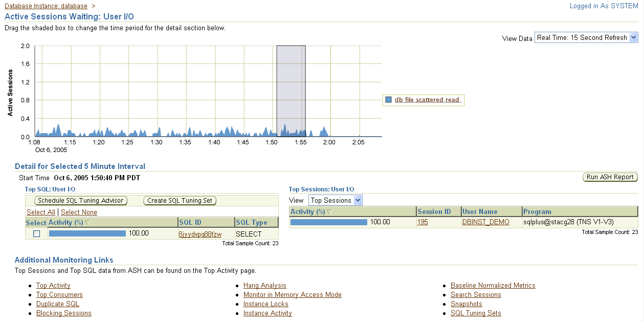644x321 pixels.
Task: Click the Run ASH Report button
Action: (611, 177)
